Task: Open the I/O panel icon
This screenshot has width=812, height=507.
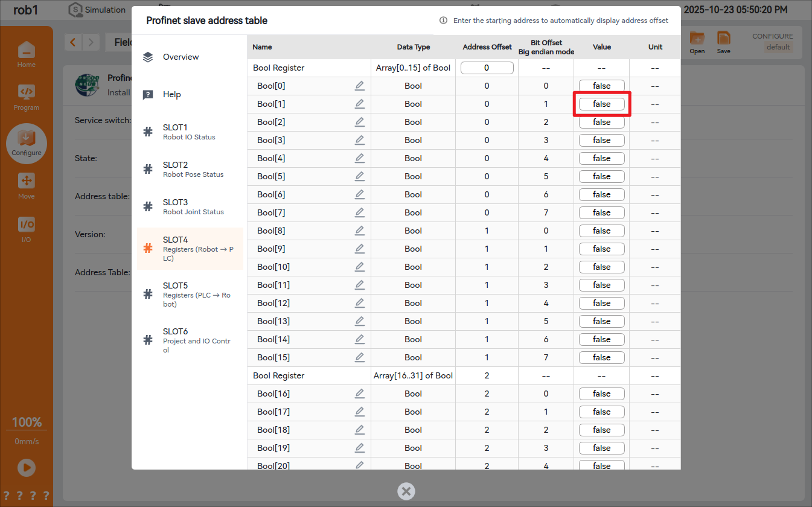Action: [x=26, y=229]
